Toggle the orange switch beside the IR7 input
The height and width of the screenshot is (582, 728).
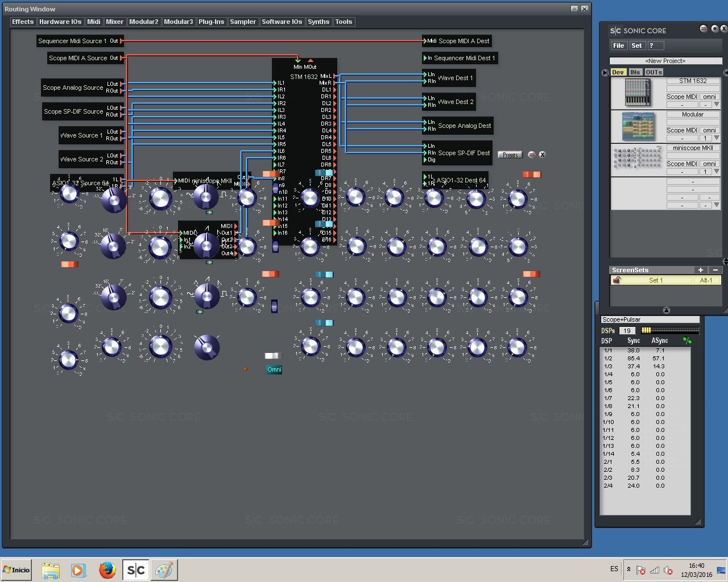pyautogui.click(x=270, y=173)
